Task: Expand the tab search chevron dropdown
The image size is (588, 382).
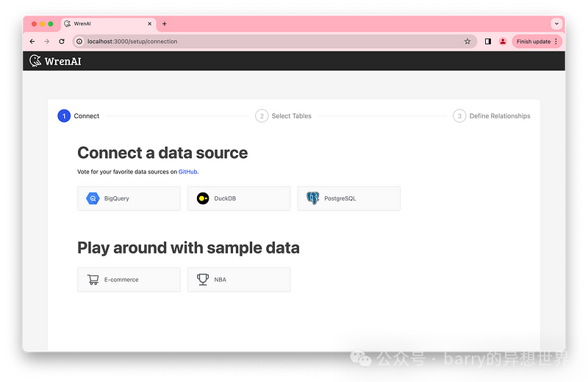Action: tap(556, 24)
